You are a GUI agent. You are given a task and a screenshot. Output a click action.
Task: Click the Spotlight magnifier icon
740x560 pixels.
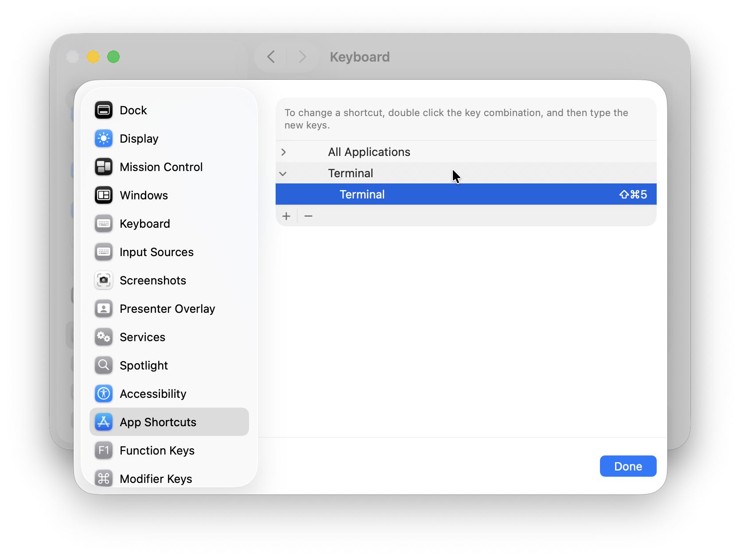(x=104, y=365)
